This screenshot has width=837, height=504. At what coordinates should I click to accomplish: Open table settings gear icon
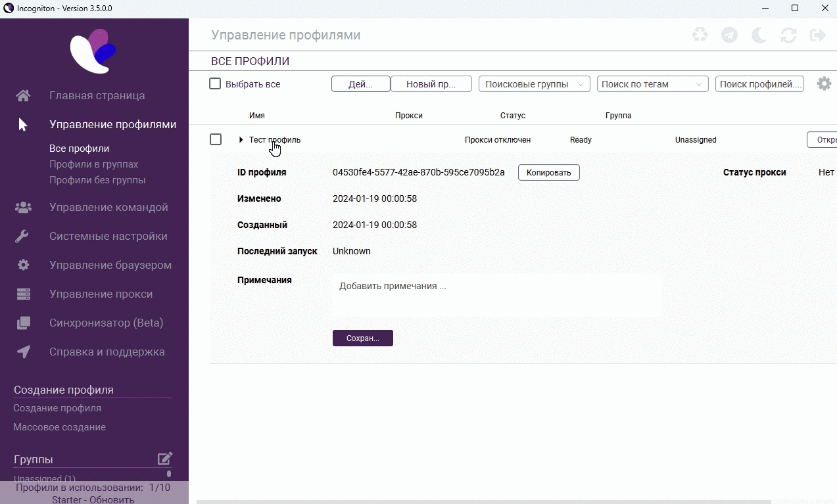click(824, 83)
